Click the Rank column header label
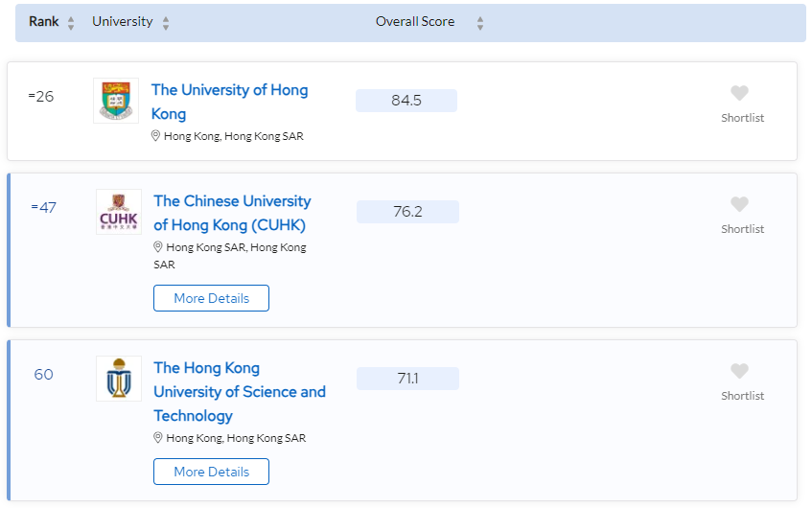 [x=44, y=22]
